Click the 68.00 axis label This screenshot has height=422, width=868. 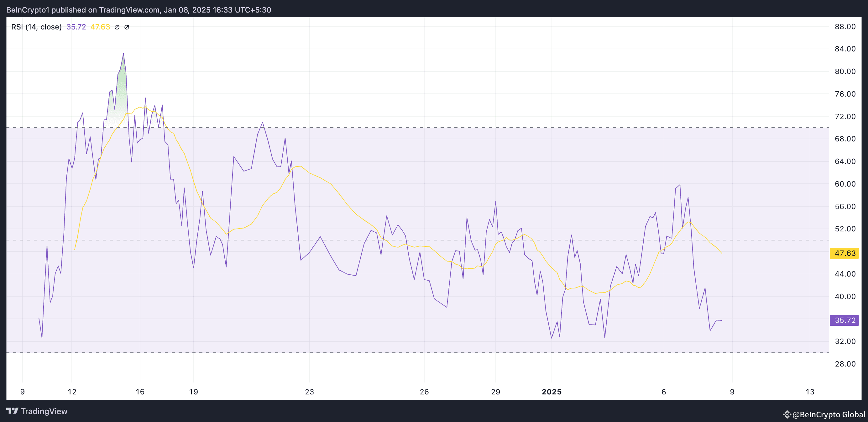tap(845, 139)
